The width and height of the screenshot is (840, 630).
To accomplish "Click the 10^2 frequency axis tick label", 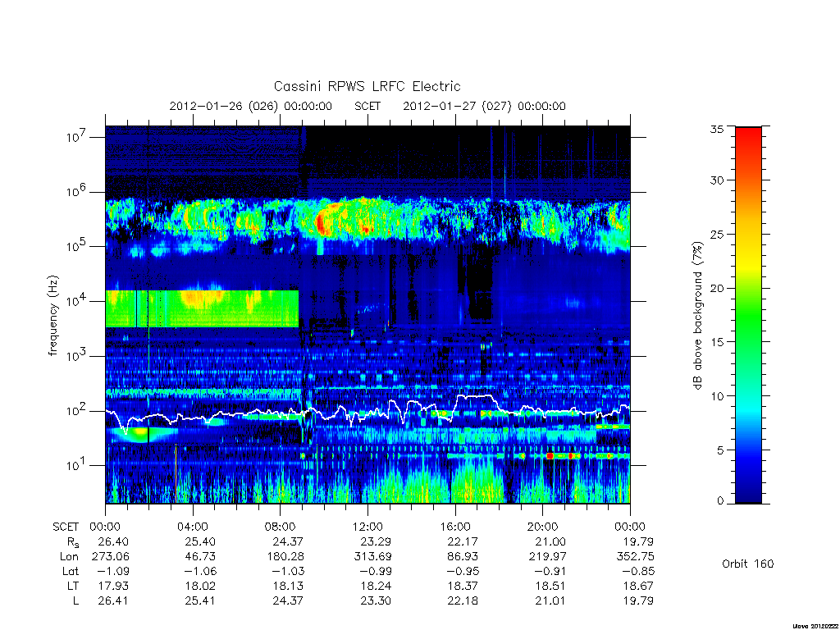I will pos(78,410).
